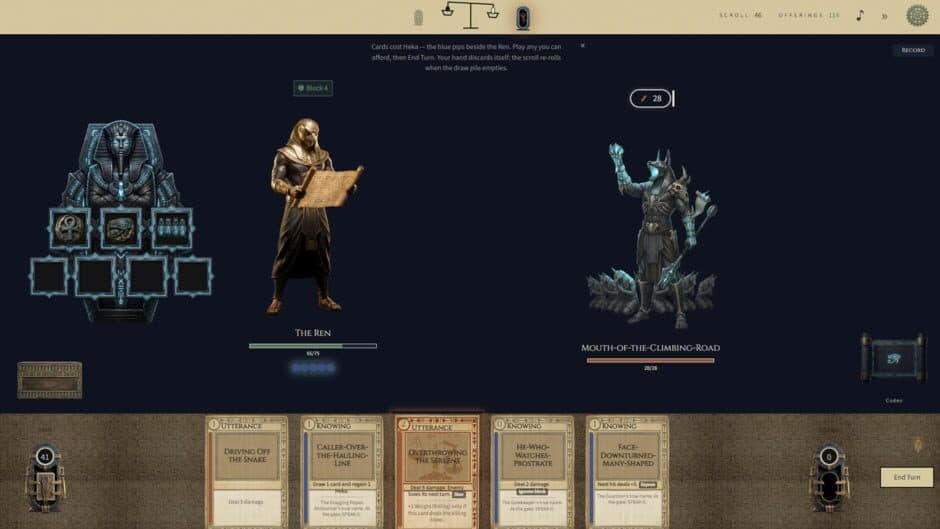940x529 pixels.
Task: Open the Record panel
Action: coord(913,50)
